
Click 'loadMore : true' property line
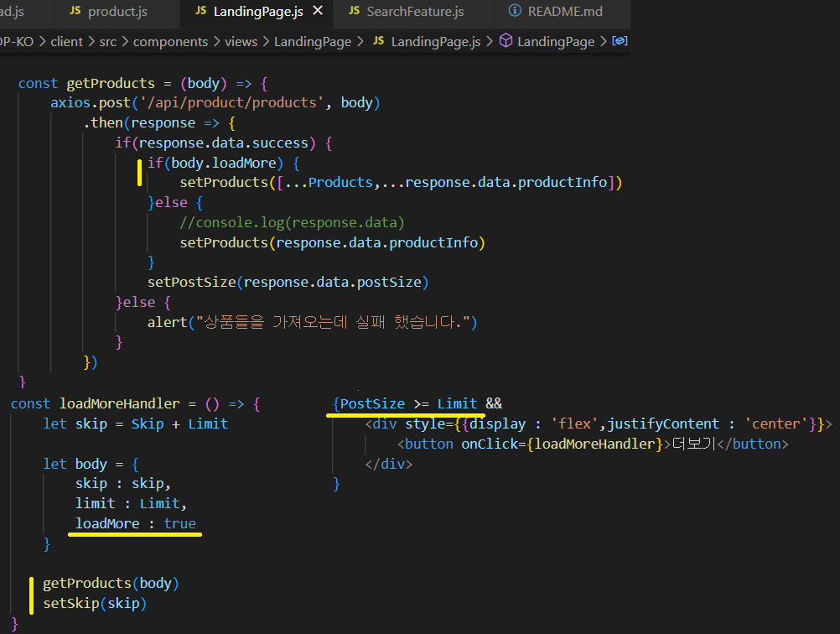click(136, 523)
